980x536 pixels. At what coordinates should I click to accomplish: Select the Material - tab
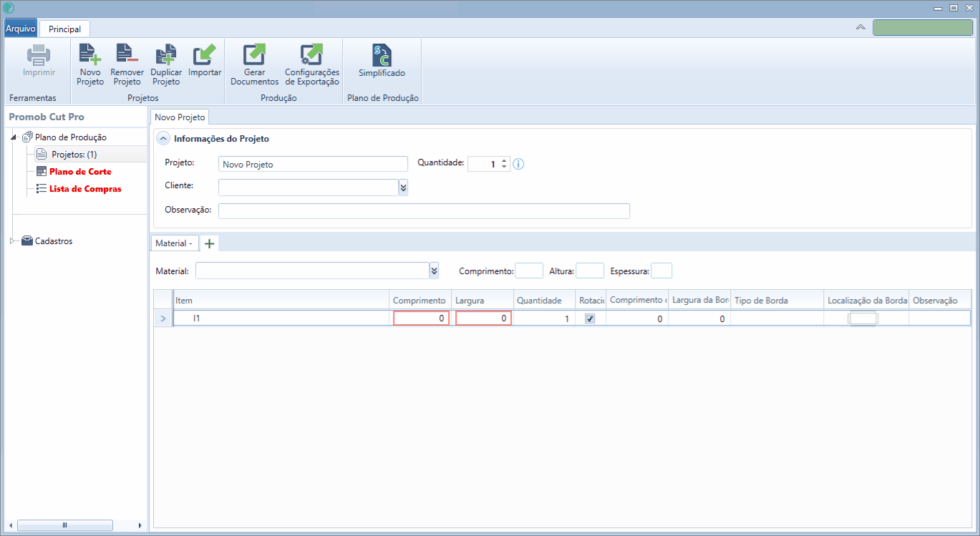(175, 243)
